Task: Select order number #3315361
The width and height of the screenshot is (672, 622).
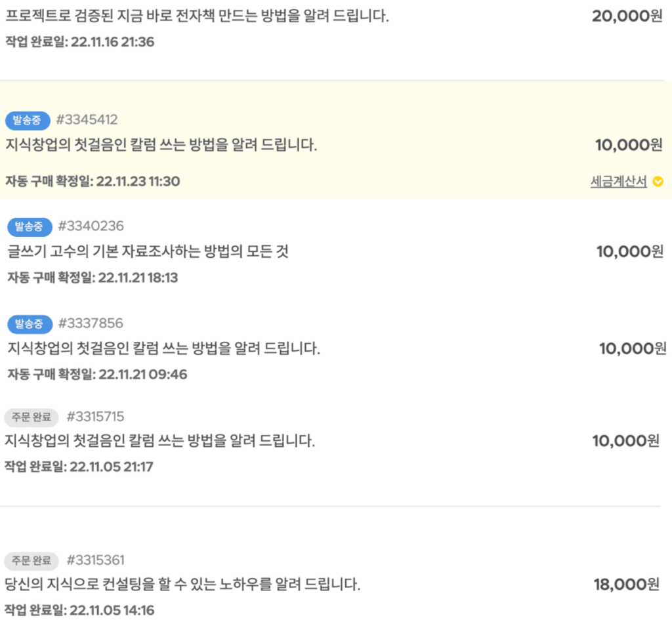Action: click(x=96, y=560)
